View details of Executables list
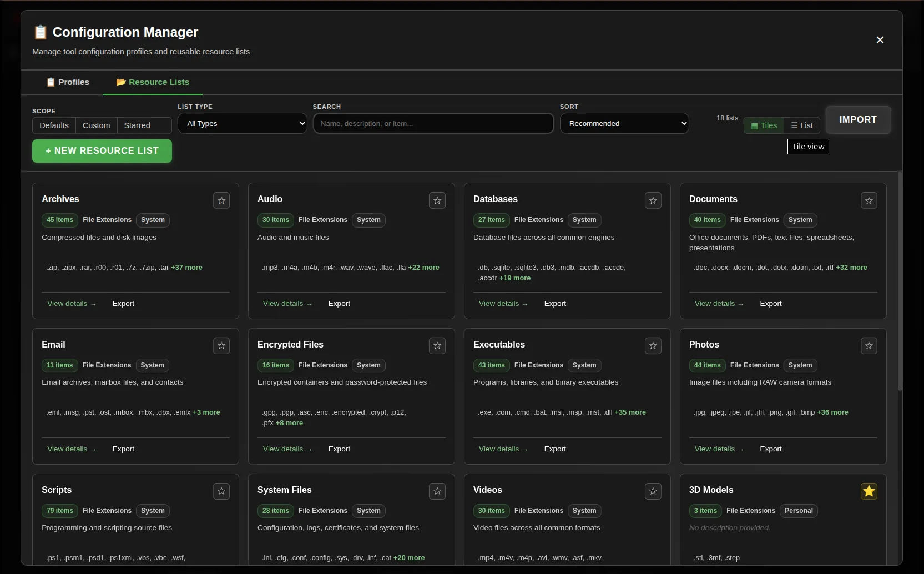This screenshot has height=574, width=924. [503, 449]
